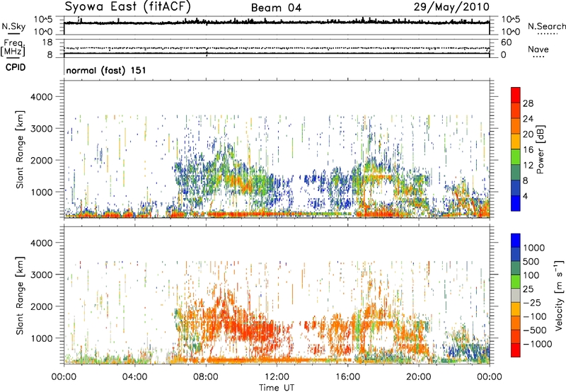This screenshot has width=566, height=392.
Task: Click the '20:00' time axis label
Action: (418, 377)
